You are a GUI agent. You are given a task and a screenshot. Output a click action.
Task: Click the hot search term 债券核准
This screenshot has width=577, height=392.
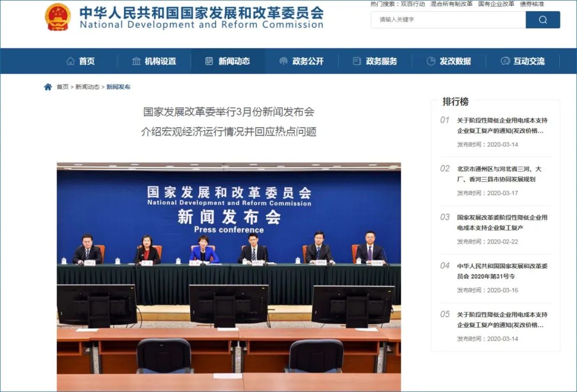click(532, 4)
